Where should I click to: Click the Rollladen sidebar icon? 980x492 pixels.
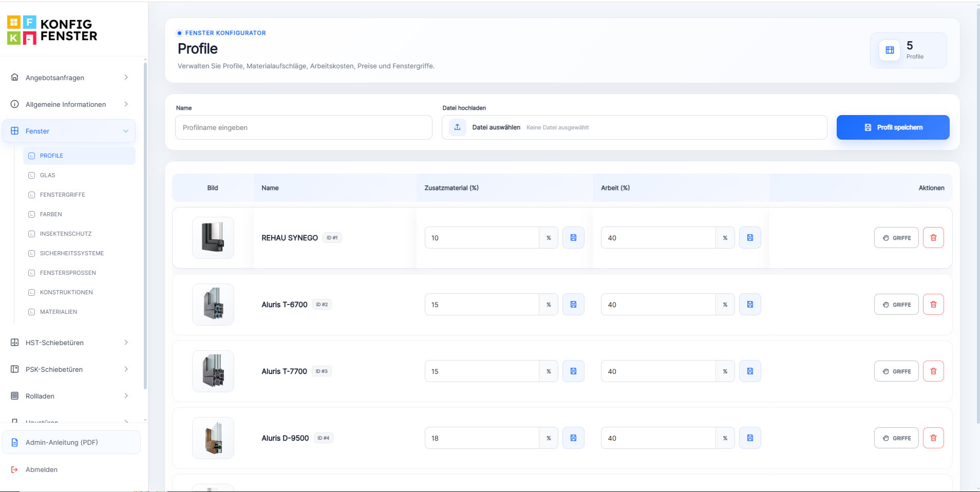point(15,396)
